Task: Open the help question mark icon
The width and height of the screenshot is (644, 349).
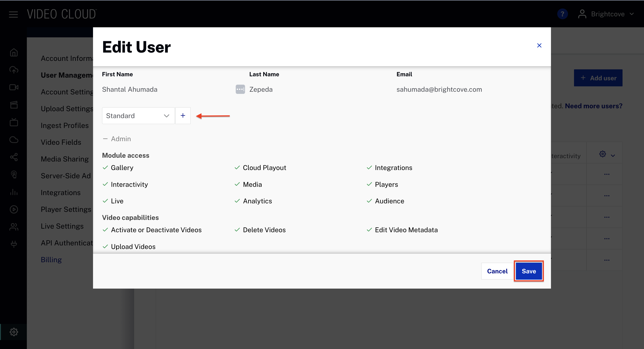Action: 563,14
